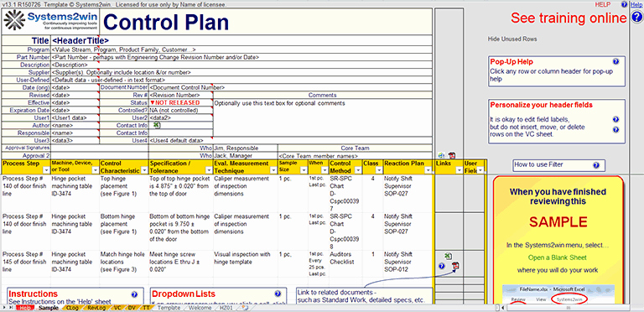Switch to the Sample sheet tab
Screen dimensions: 644x312
[49, 308]
